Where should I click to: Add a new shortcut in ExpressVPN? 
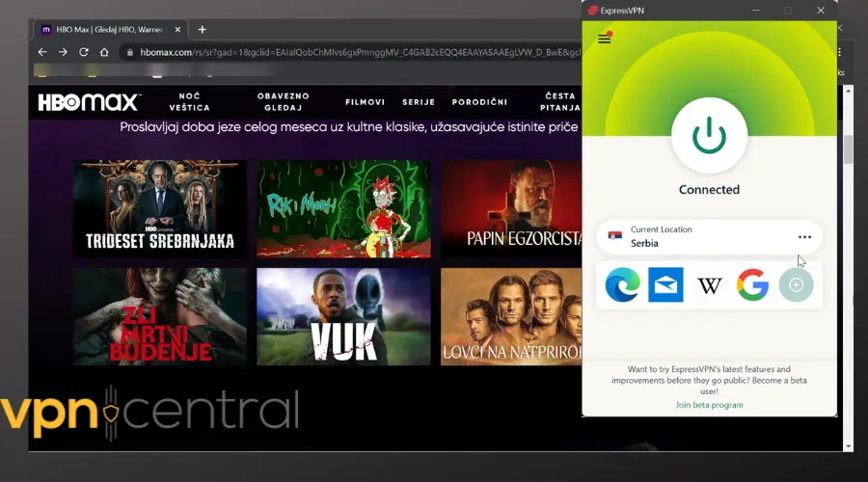pyautogui.click(x=796, y=285)
